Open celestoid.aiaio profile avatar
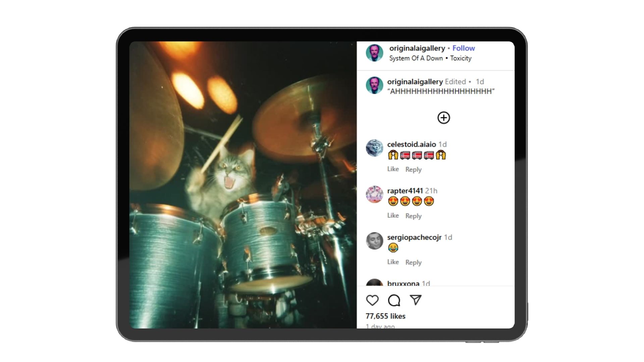644x362 pixels. (x=374, y=148)
